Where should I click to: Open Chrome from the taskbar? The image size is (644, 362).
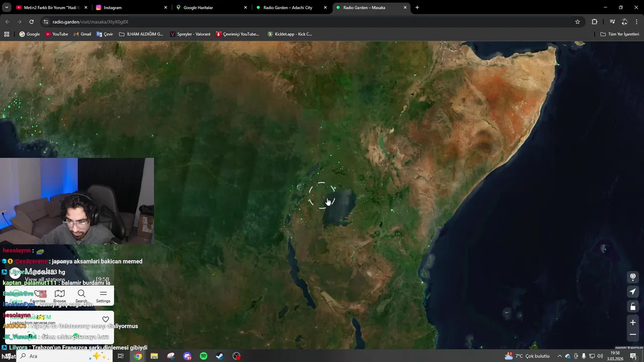point(138,356)
